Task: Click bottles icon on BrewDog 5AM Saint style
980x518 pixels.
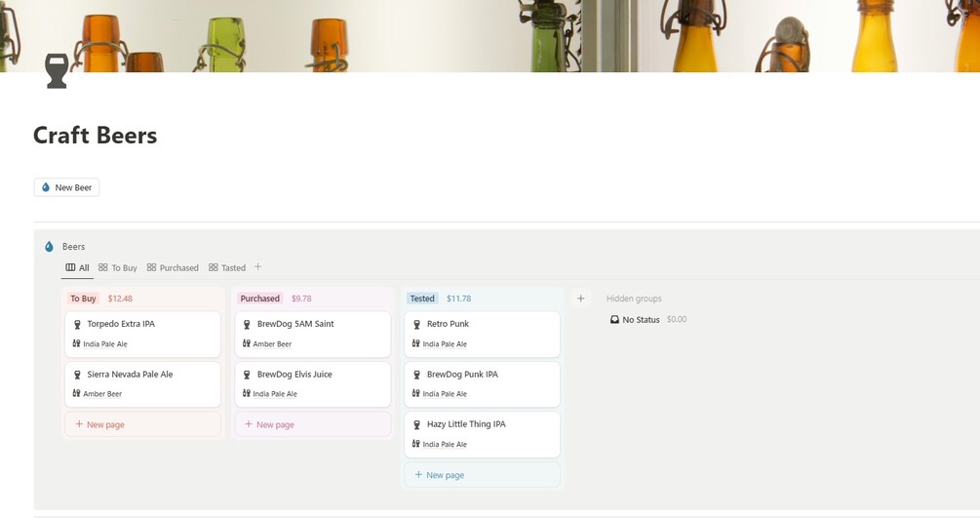Action: [247, 343]
